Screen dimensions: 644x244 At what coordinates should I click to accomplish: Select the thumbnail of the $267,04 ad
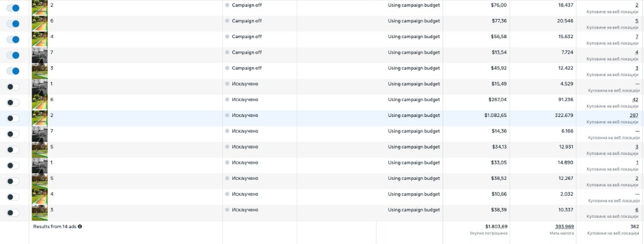point(40,102)
